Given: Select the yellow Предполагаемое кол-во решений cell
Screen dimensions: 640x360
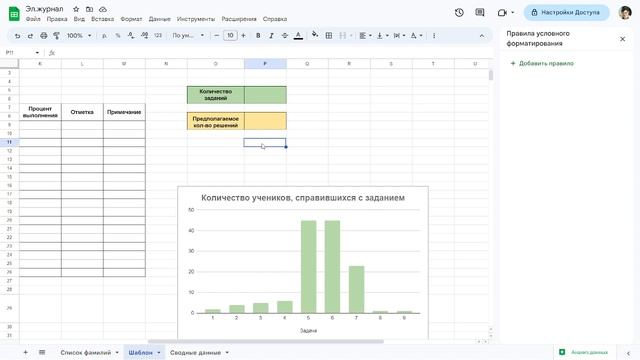Looking at the screenshot, I should (216, 121).
